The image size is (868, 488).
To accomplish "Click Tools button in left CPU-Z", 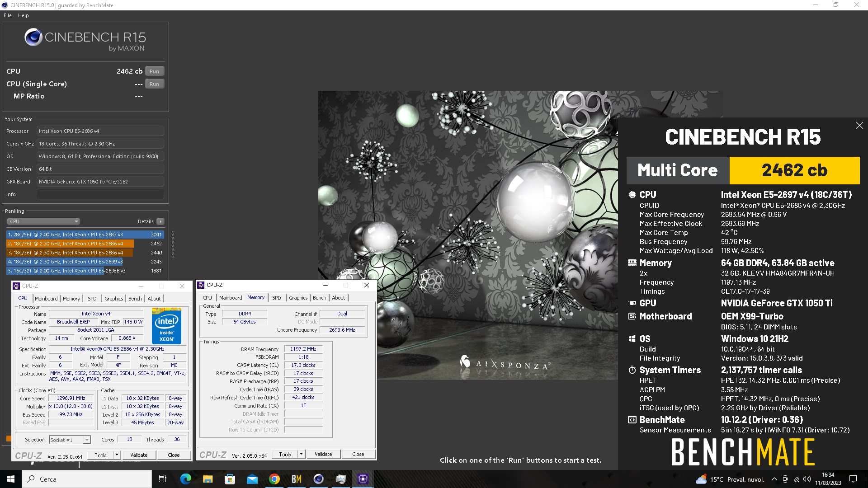I will click(100, 455).
